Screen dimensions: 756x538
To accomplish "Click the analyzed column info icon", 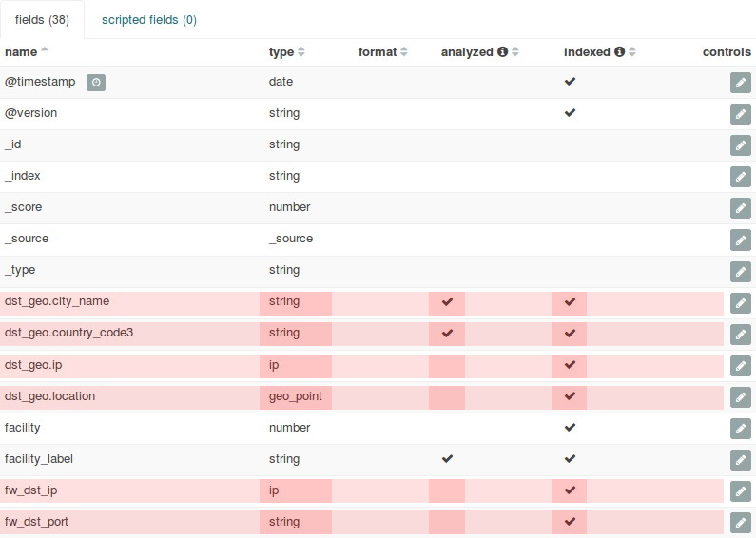I will coord(503,52).
